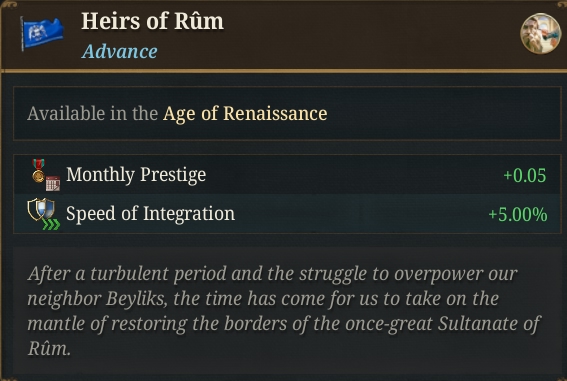Click the Age of Renaissance availability box
This screenshot has width=567, height=381.
tap(287, 114)
